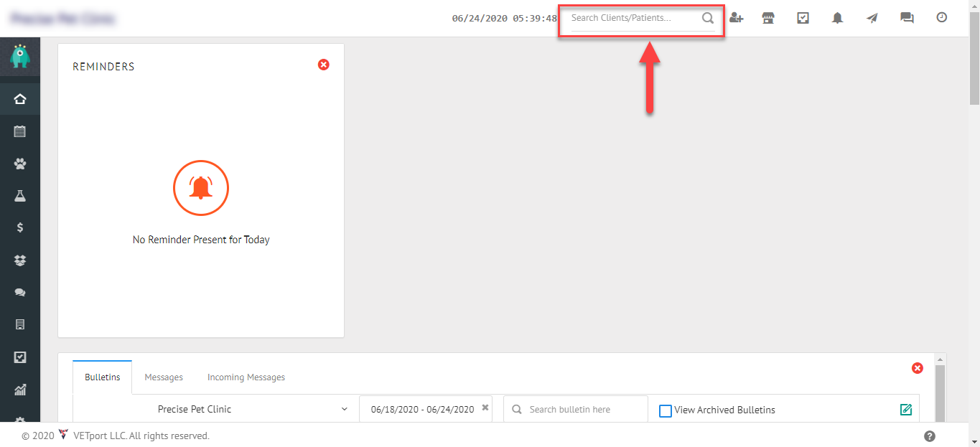This screenshot has height=447, width=980.
Task: Click the green compose bulletin edit icon
Action: tap(906, 410)
